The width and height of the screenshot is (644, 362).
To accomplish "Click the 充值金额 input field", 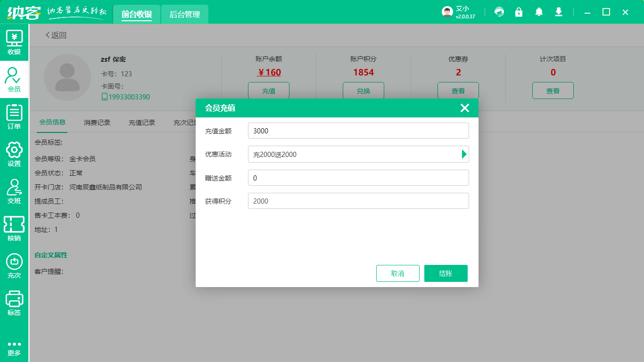I will coord(358,131).
